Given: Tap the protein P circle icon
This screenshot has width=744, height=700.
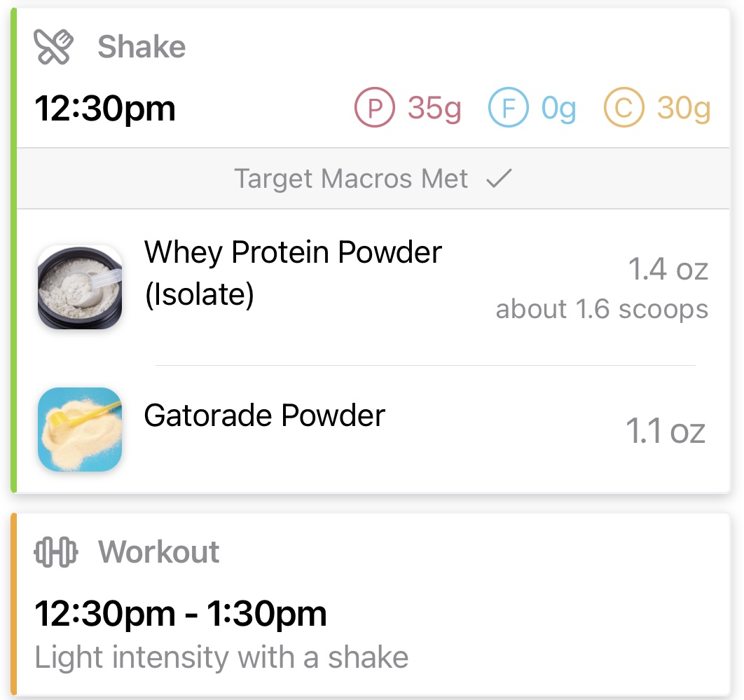Looking at the screenshot, I should pyautogui.click(x=374, y=109).
